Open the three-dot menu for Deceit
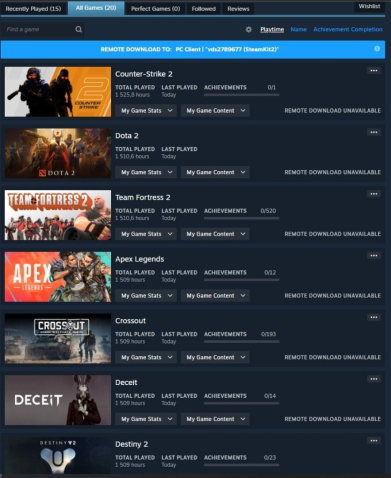 374,379
